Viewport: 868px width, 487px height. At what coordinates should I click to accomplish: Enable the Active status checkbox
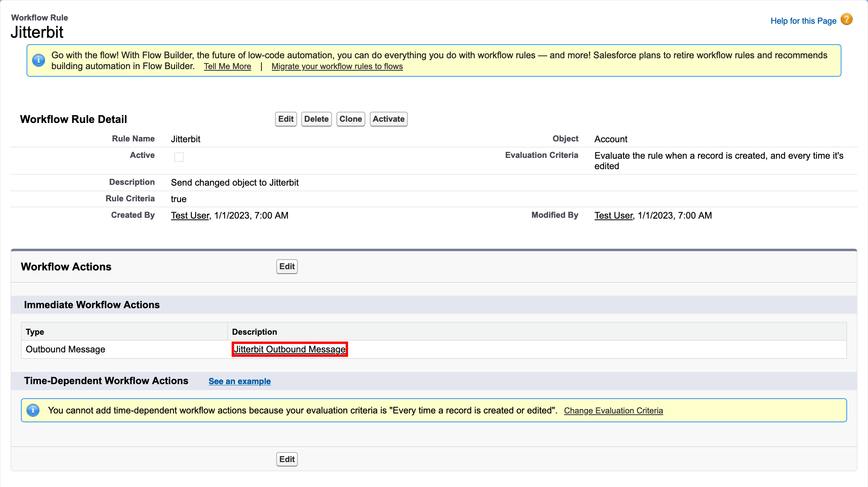click(x=179, y=156)
